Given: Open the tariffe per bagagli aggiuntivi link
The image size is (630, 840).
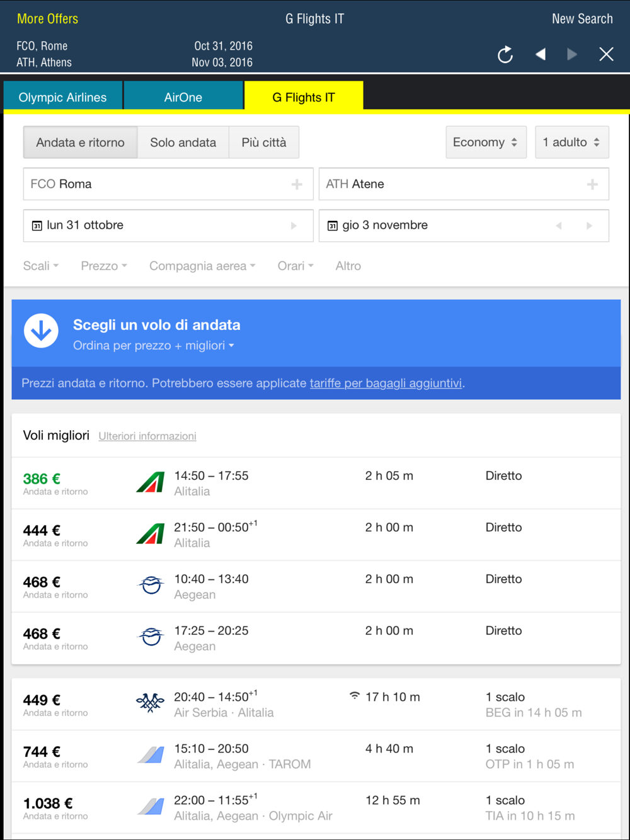Looking at the screenshot, I should (x=386, y=383).
